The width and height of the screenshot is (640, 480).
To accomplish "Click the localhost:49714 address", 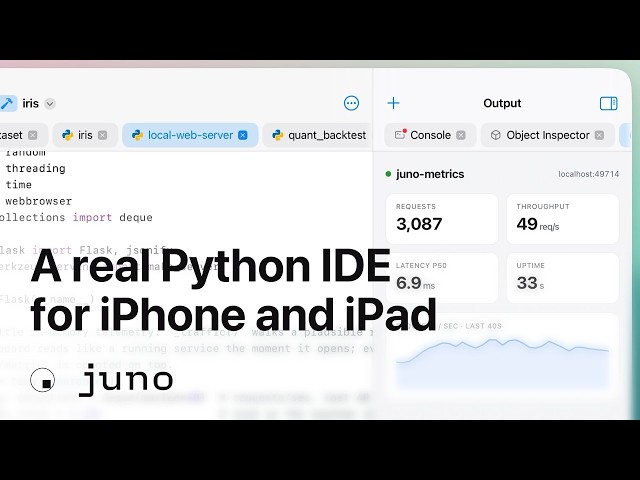I will (589, 174).
